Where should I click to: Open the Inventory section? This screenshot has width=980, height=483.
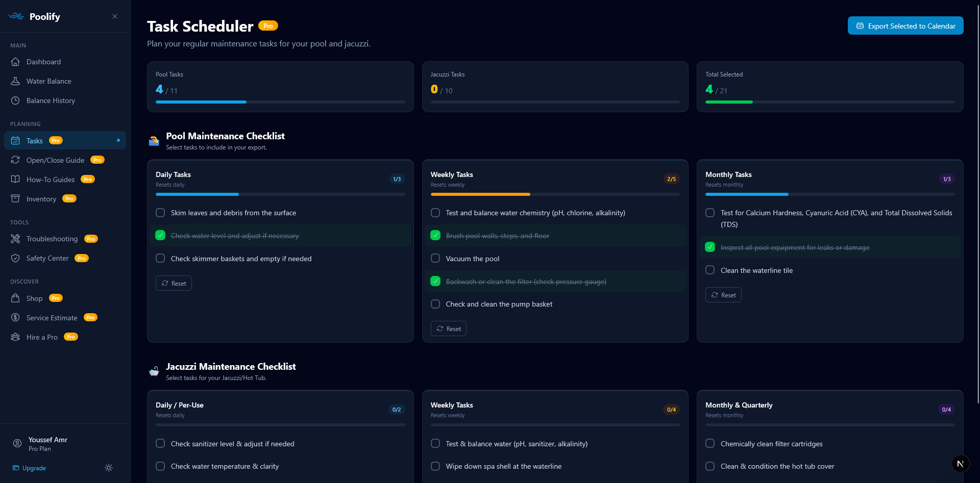pyautogui.click(x=65, y=198)
